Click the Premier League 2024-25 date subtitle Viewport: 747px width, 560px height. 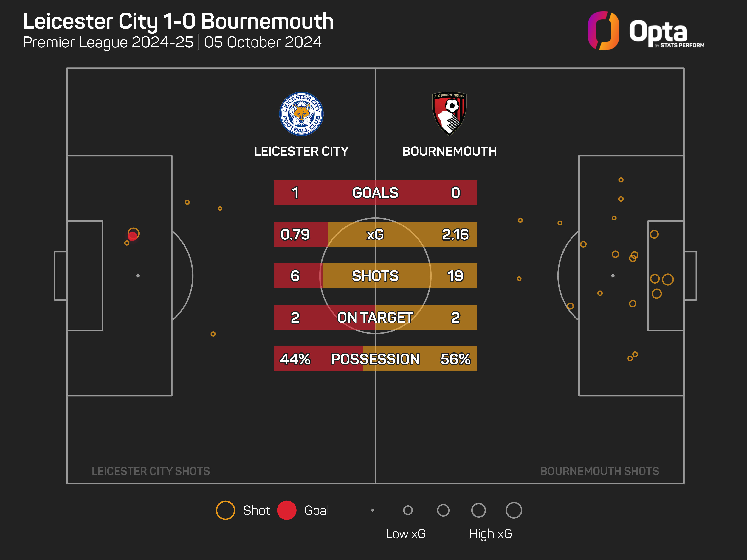[172, 43]
